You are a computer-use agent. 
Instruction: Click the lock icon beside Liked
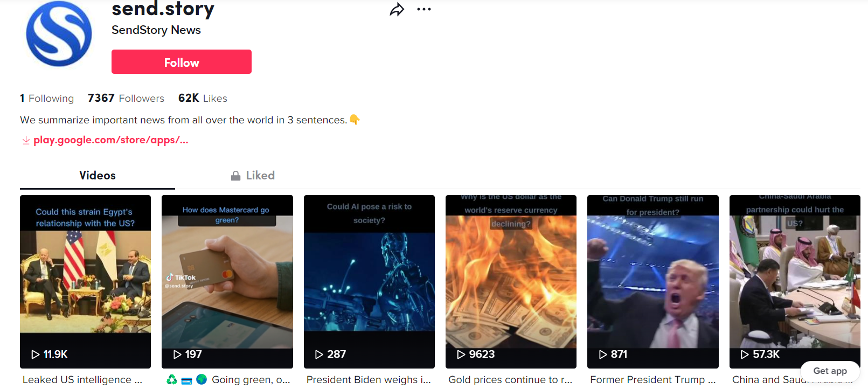coord(235,176)
